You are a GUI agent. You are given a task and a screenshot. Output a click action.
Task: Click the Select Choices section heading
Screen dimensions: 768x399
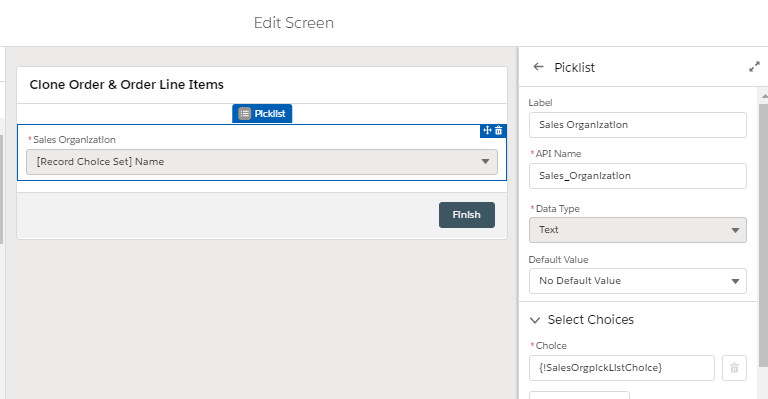click(591, 320)
